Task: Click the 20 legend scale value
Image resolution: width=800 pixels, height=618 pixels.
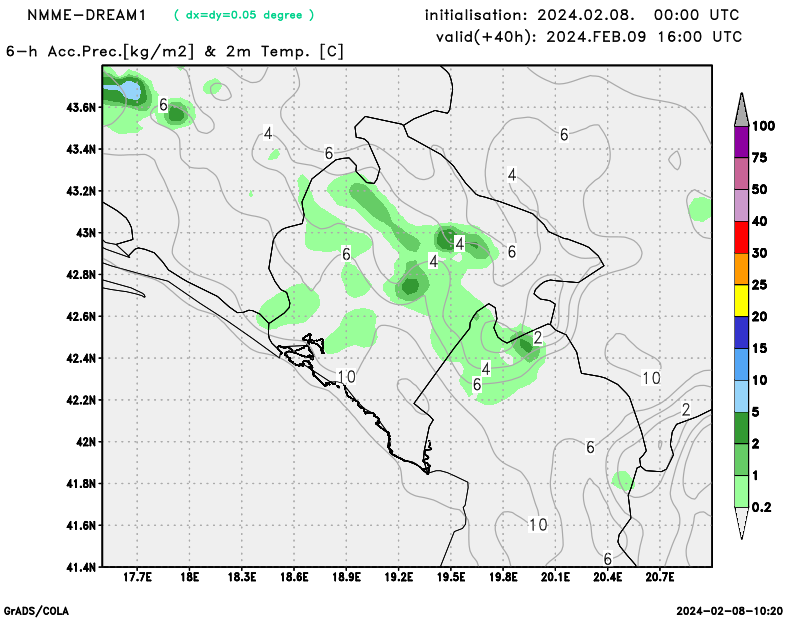Action: coord(760,317)
